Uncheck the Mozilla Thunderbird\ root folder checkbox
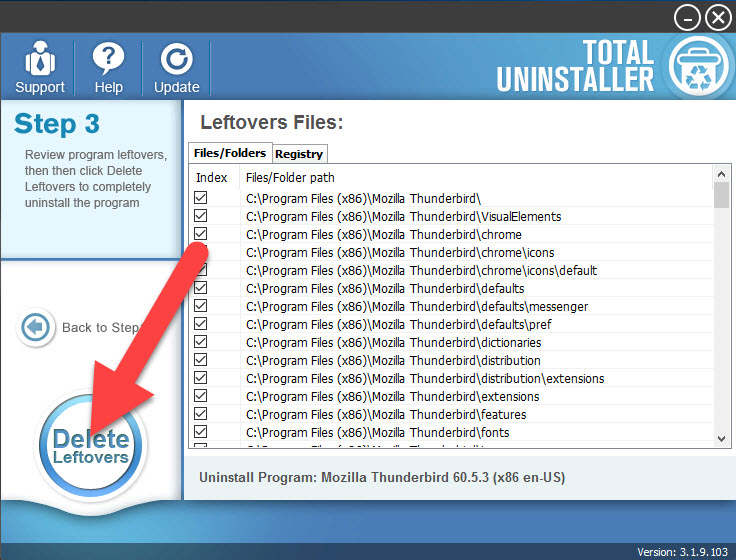This screenshot has height=560, width=736. (x=200, y=198)
